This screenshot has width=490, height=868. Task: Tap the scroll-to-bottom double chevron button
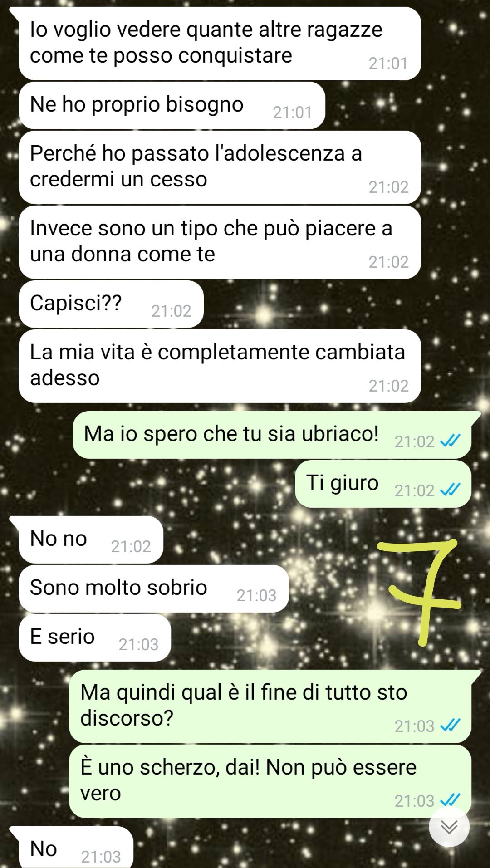pos(449,827)
